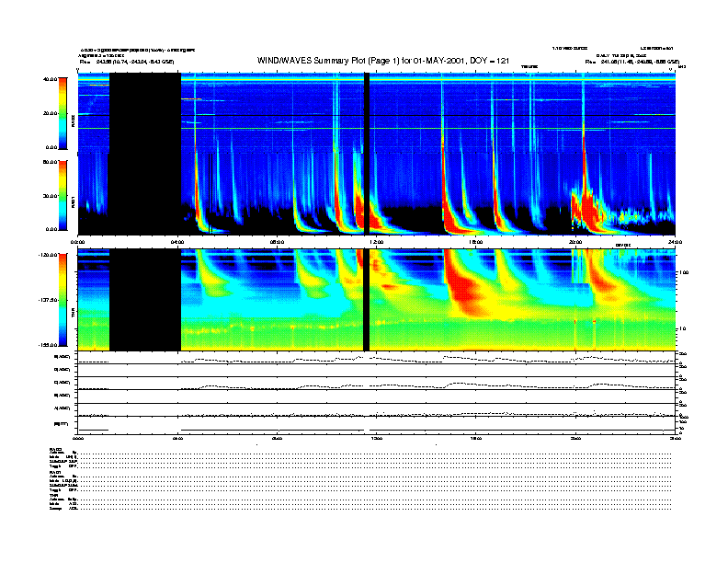Click the -155.00 label on TNR color scale

point(48,345)
